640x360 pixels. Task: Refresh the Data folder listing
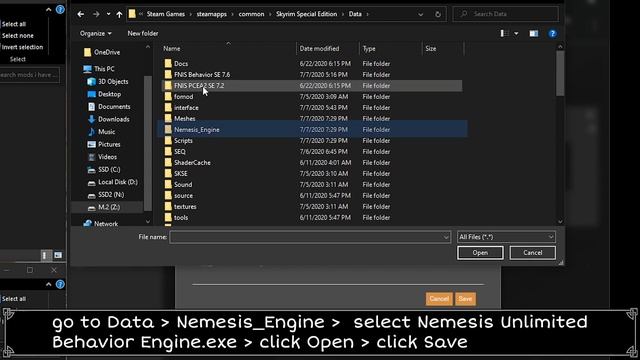point(438,14)
